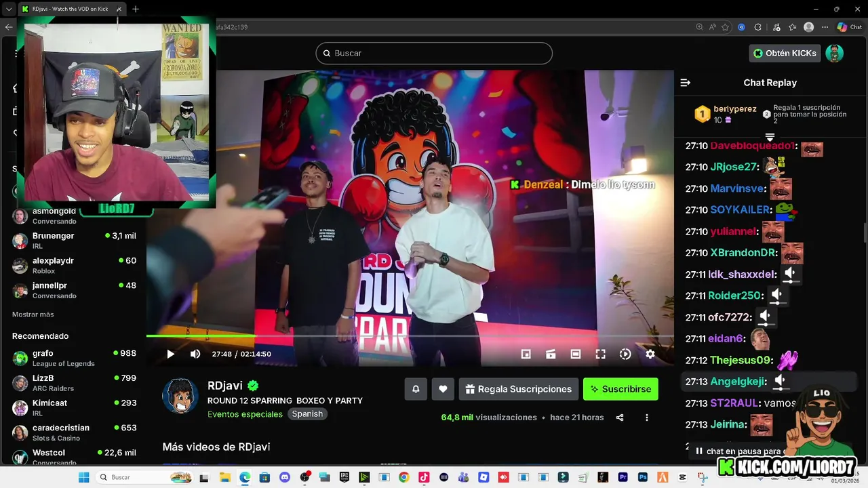Open the Windows Start menu
The width and height of the screenshot is (868, 488).
point(84,477)
